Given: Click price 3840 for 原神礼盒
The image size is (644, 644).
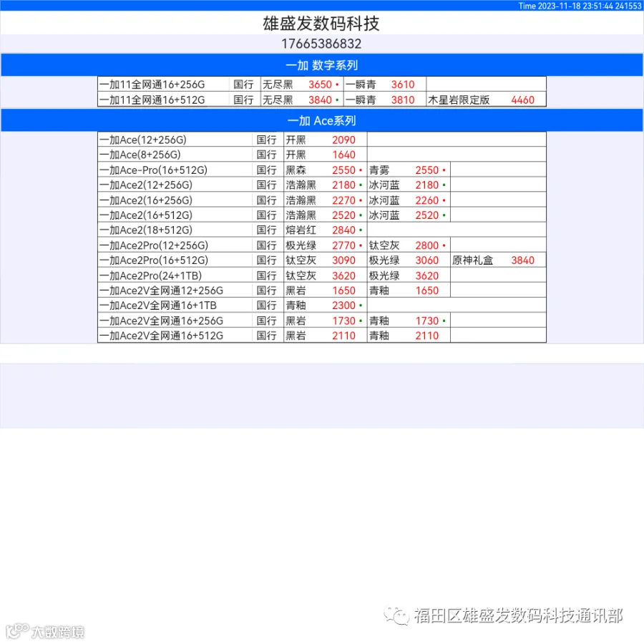Looking at the screenshot, I should [x=522, y=260].
